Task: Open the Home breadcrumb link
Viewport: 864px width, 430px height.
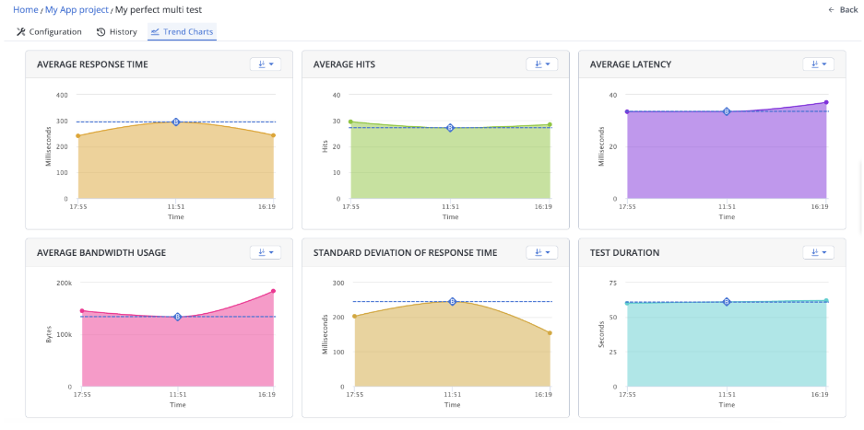Action: (x=25, y=10)
